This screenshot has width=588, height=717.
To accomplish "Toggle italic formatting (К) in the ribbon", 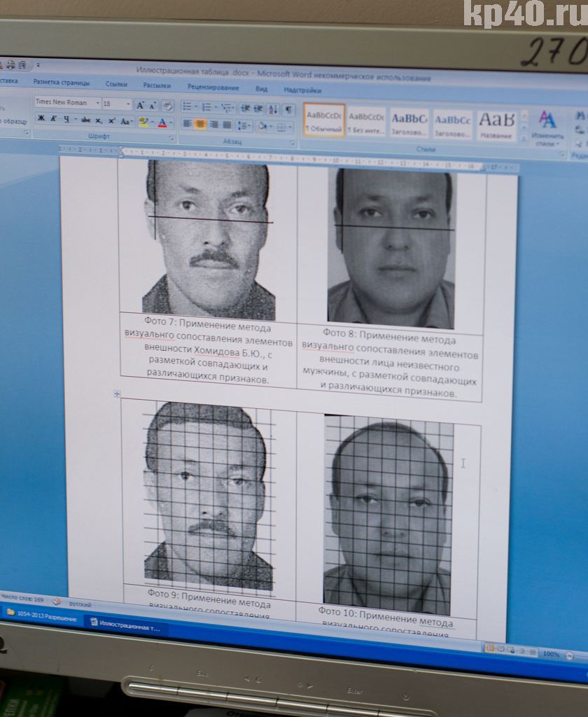I will [53, 118].
